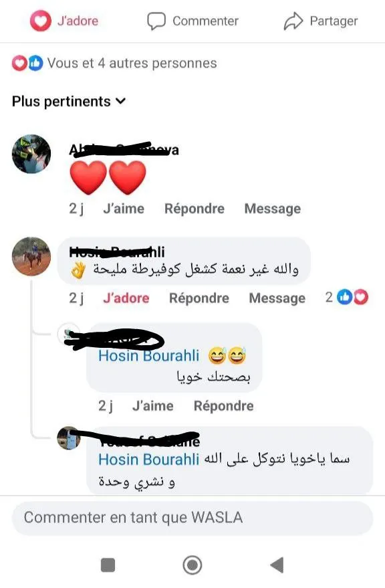This screenshot has height=588, width=385.
Task: Tap the Commenter speech bubble icon
Action: 156,21
